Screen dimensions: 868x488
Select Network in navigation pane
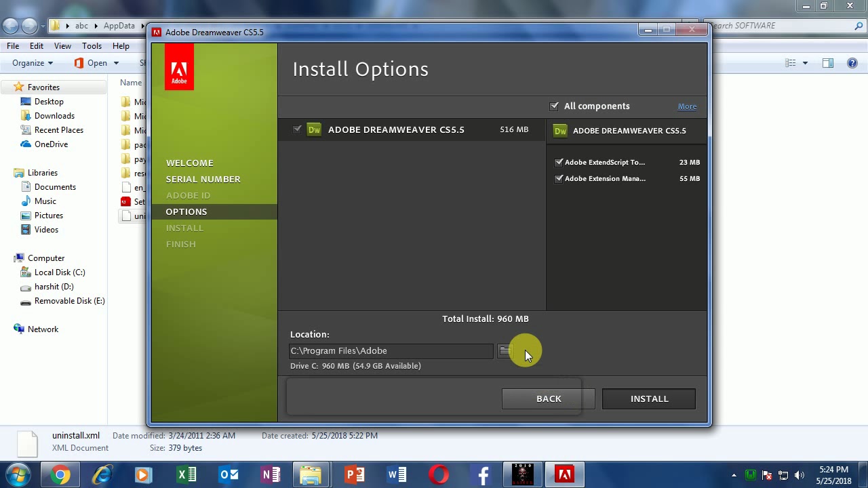point(43,329)
